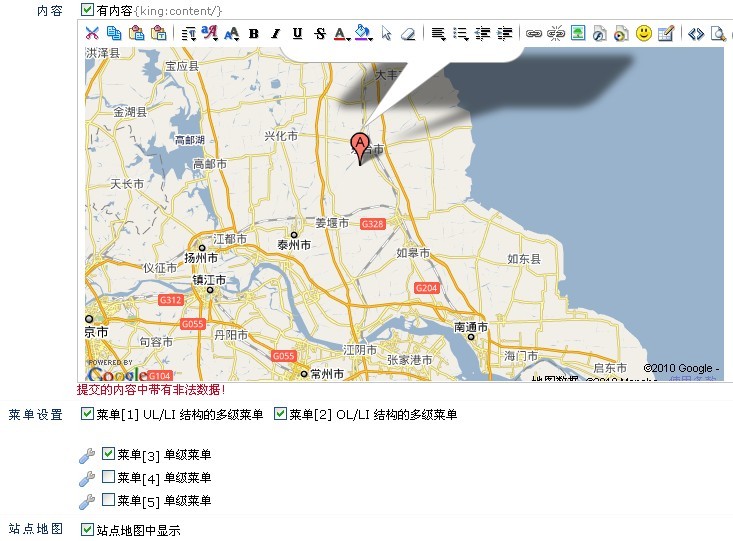This screenshot has height=541, width=733.
Task: Open the text alignment dropdown
Action: (x=438, y=34)
